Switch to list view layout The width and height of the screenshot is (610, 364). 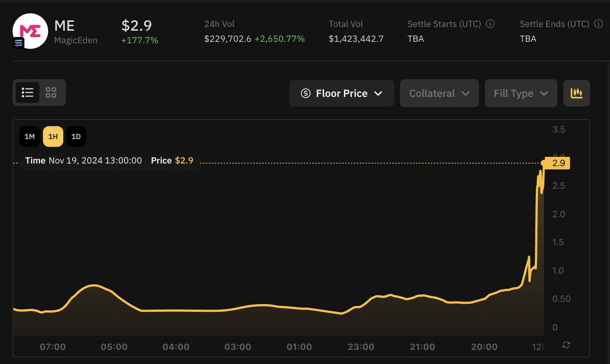pos(27,92)
